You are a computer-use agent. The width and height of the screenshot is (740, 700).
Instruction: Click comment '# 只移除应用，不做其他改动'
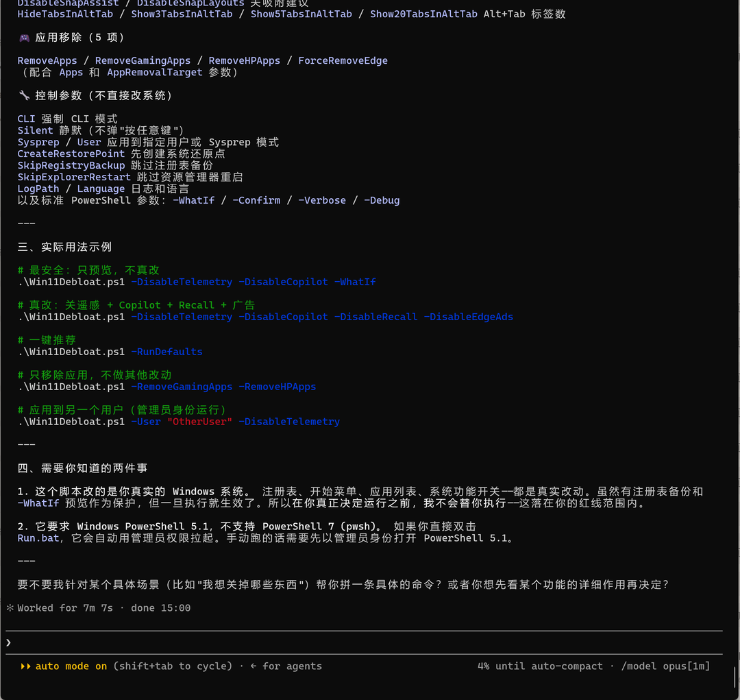pyautogui.click(x=95, y=375)
